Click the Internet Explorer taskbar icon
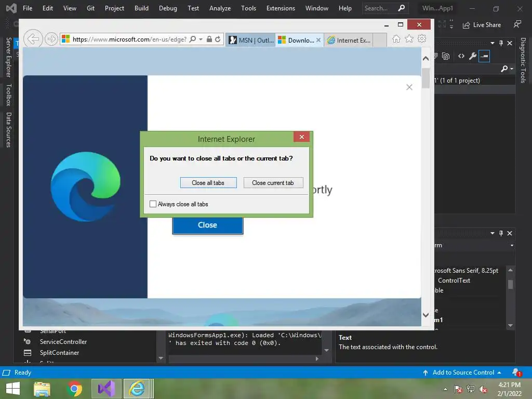 (x=137, y=389)
